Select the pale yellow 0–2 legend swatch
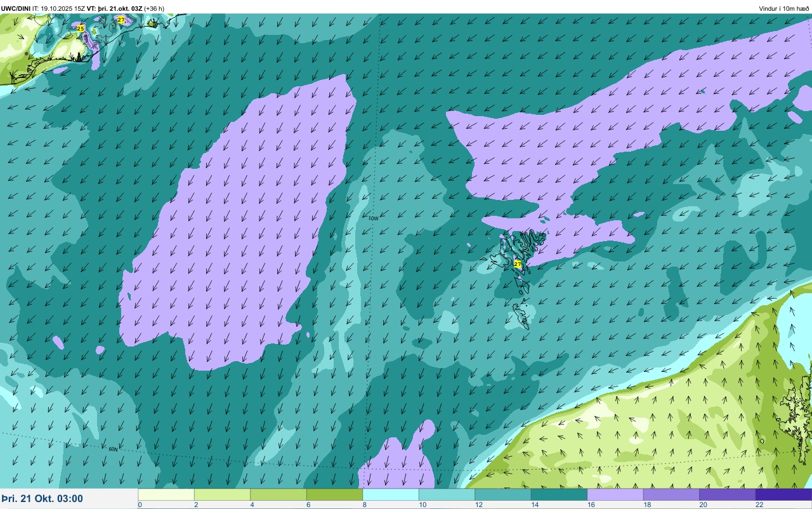812x509 pixels. click(166, 494)
